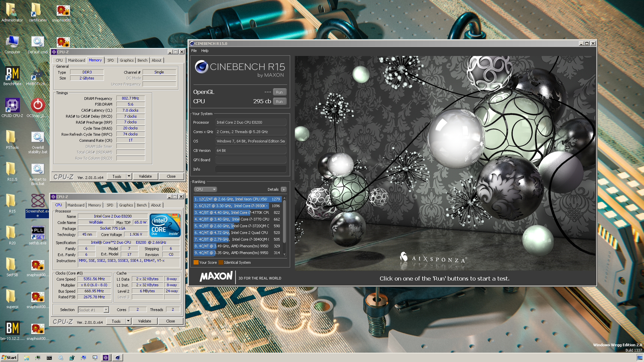Open About tab in lower CPU-Z

[x=156, y=205]
